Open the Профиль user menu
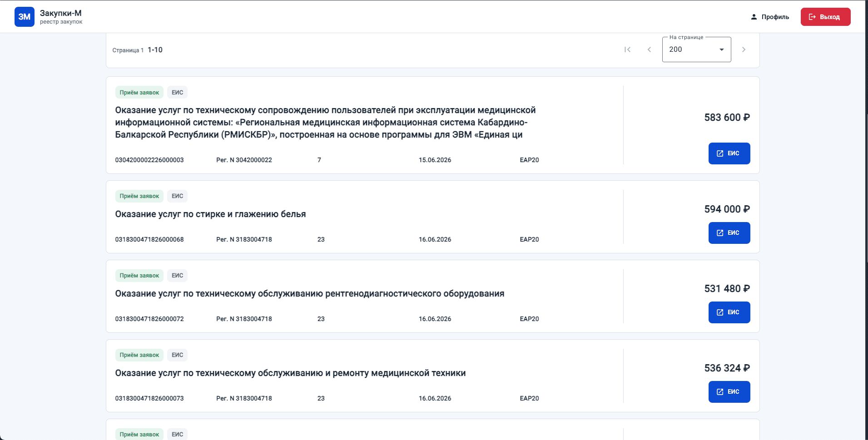The image size is (868, 440). point(770,17)
